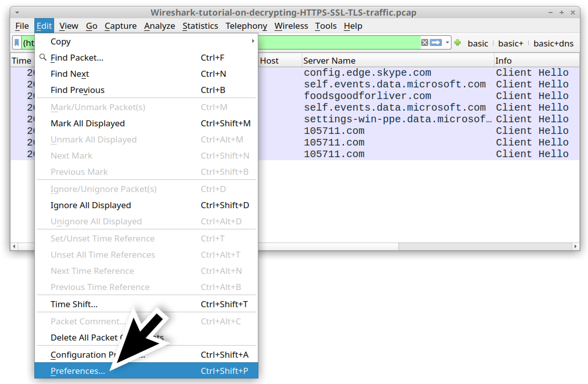
Task: Add a new filter button with the plus icon
Action: click(x=458, y=43)
